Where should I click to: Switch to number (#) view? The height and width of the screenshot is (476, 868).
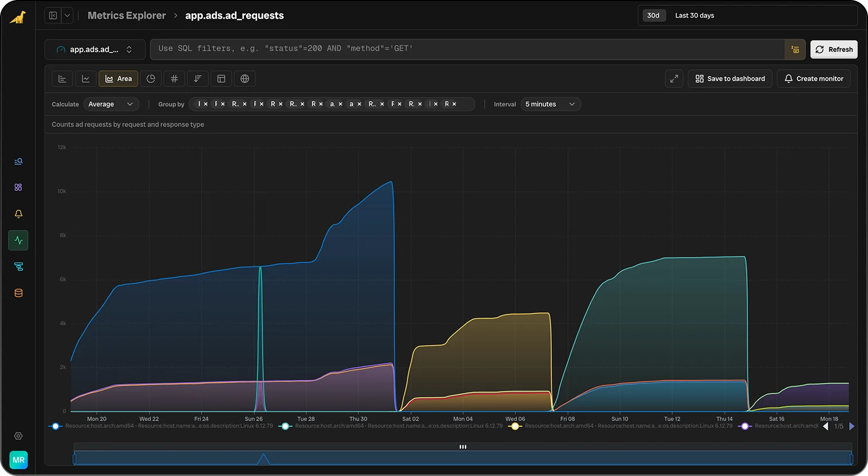(174, 79)
